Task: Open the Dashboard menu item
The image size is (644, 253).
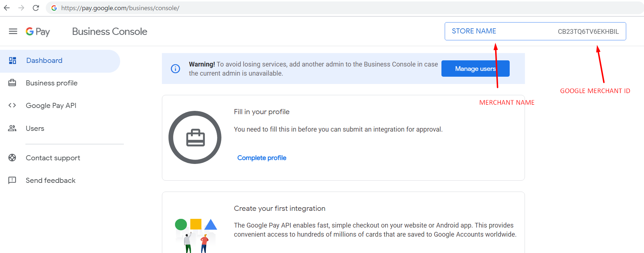Action: pos(60,61)
